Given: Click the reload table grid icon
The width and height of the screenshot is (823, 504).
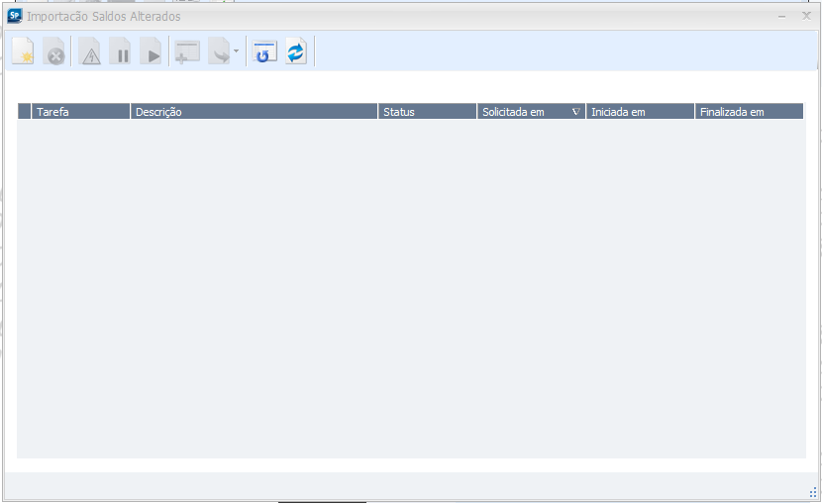Looking at the screenshot, I should click(x=264, y=51).
